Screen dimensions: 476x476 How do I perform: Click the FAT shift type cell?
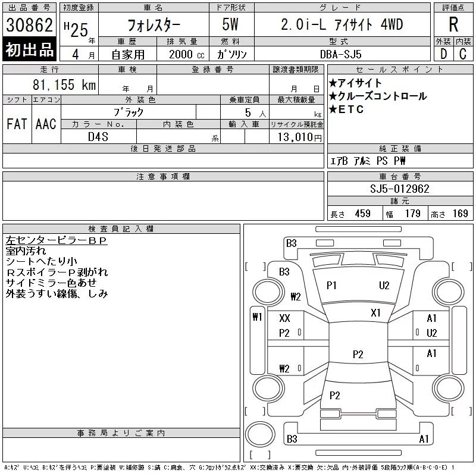[17, 124]
